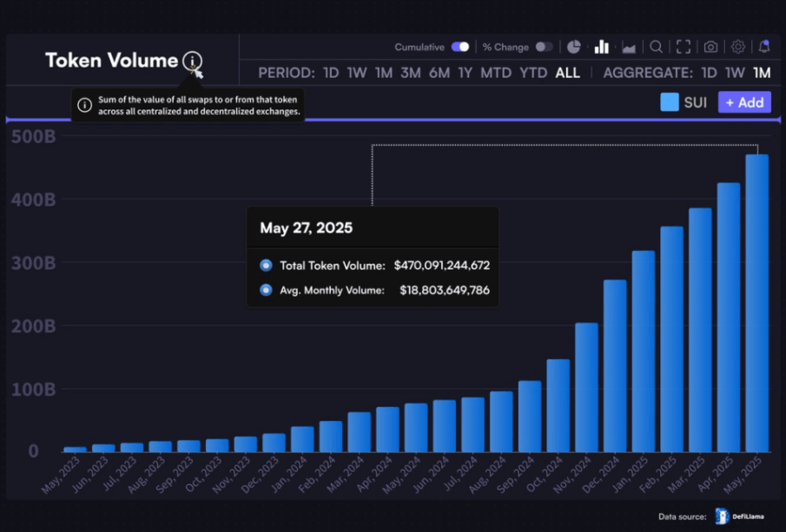Open the magnifier search tool
786x532 pixels.
(657, 47)
